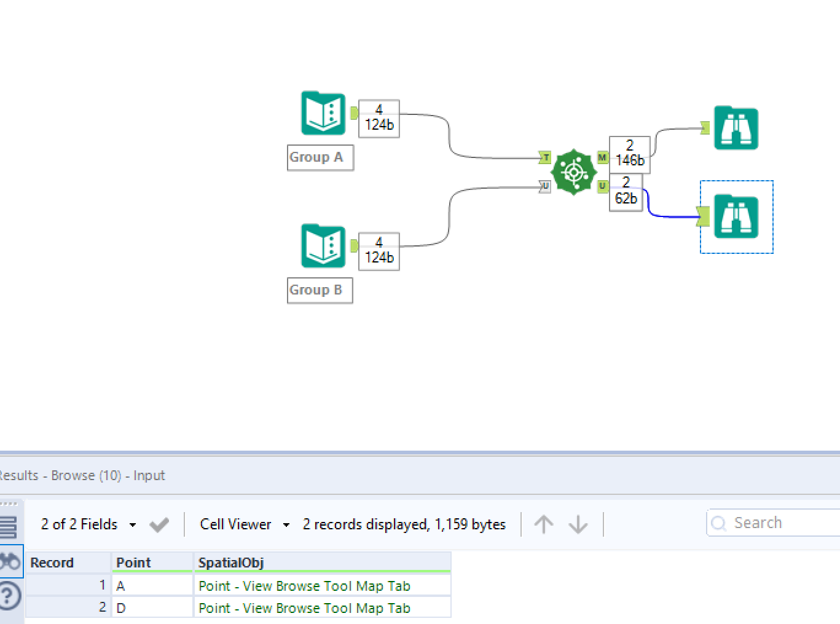Click input anchor of the selected Browse tool
The image size is (840, 624).
pyautogui.click(x=704, y=216)
